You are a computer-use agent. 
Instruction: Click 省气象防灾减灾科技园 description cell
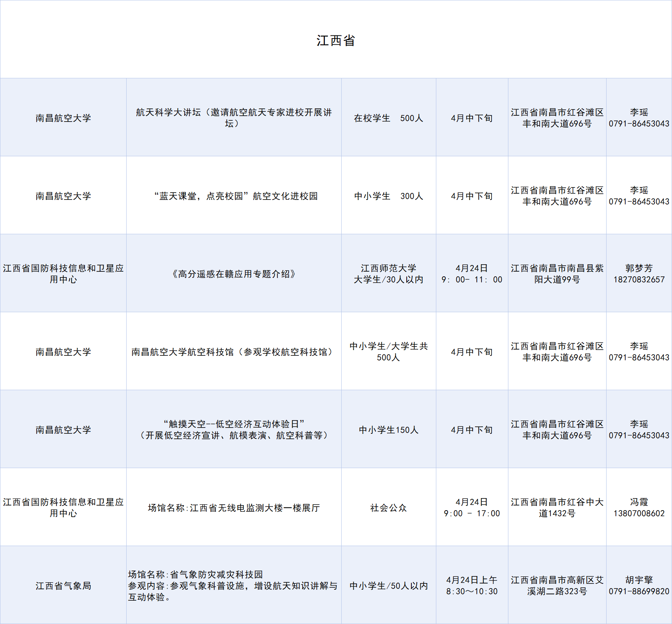point(234,585)
